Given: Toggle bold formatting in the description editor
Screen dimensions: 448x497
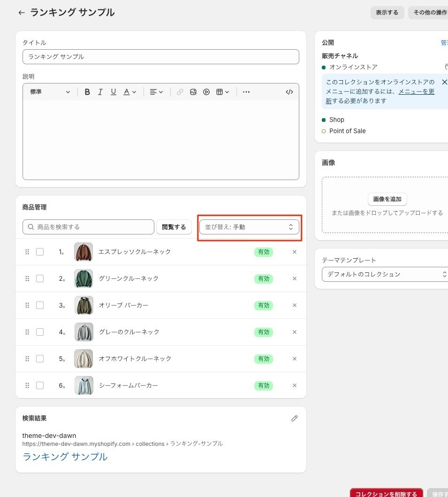Looking at the screenshot, I should pyautogui.click(x=87, y=92).
